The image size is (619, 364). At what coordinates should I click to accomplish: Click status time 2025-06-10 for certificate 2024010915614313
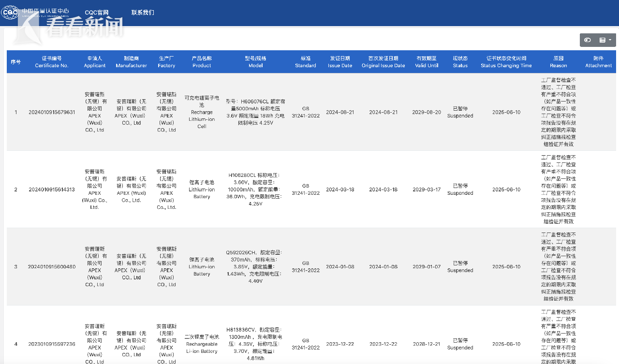(x=506, y=189)
